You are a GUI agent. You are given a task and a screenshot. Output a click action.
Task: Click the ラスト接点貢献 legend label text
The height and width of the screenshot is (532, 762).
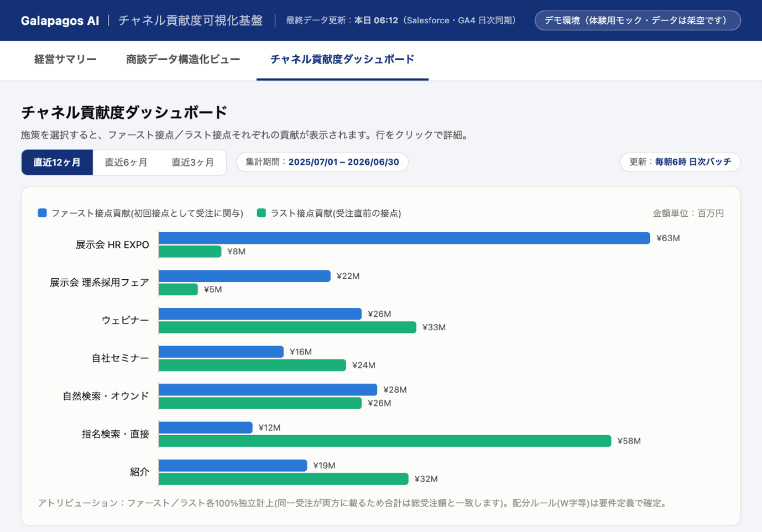pyautogui.click(x=336, y=213)
